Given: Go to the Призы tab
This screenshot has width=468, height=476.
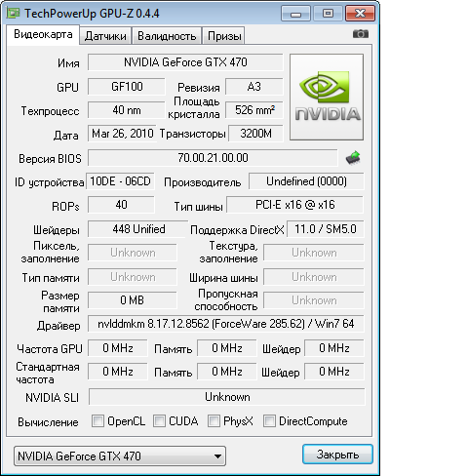Looking at the screenshot, I should (224, 36).
